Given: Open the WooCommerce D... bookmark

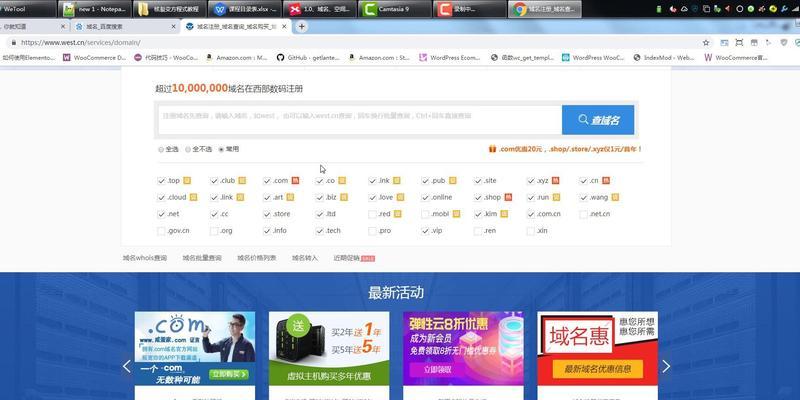Looking at the screenshot, I should (x=94, y=58).
